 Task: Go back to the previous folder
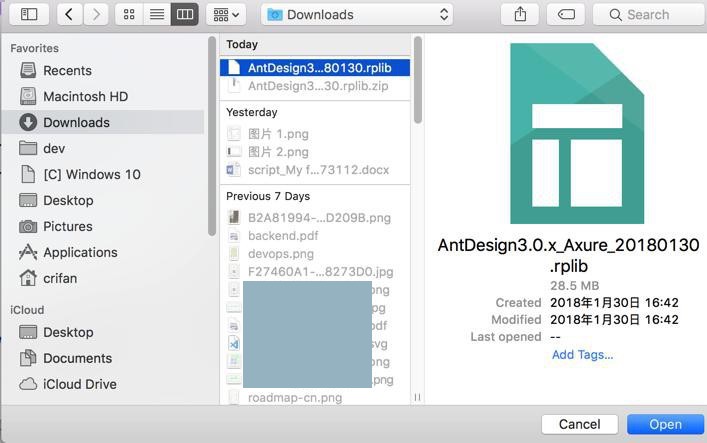coord(69,14)
